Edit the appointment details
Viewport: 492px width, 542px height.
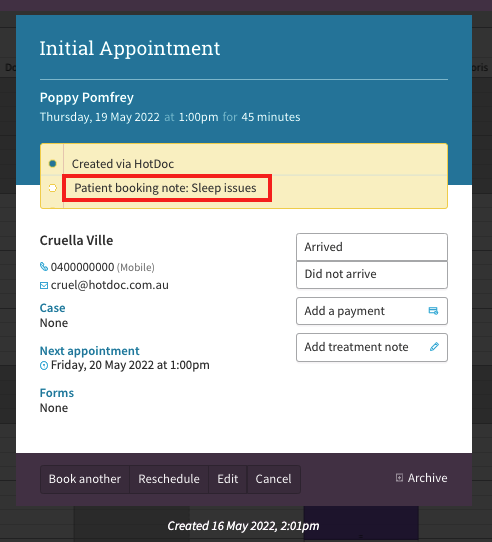pos(228,479)
